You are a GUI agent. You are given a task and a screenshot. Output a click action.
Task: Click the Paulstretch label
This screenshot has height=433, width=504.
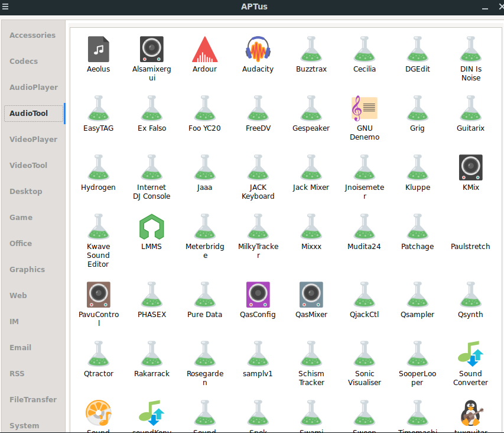[470, 247]
